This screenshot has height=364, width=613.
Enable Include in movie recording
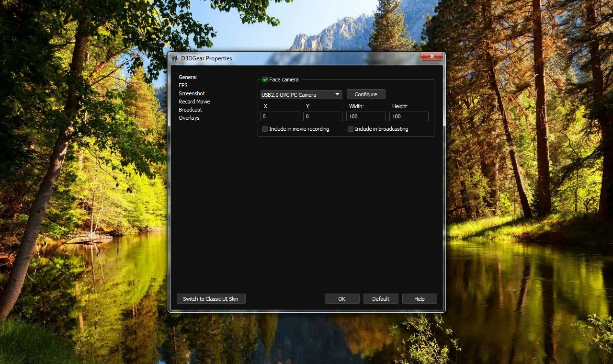pyautogui.click(x=265, y=129)
